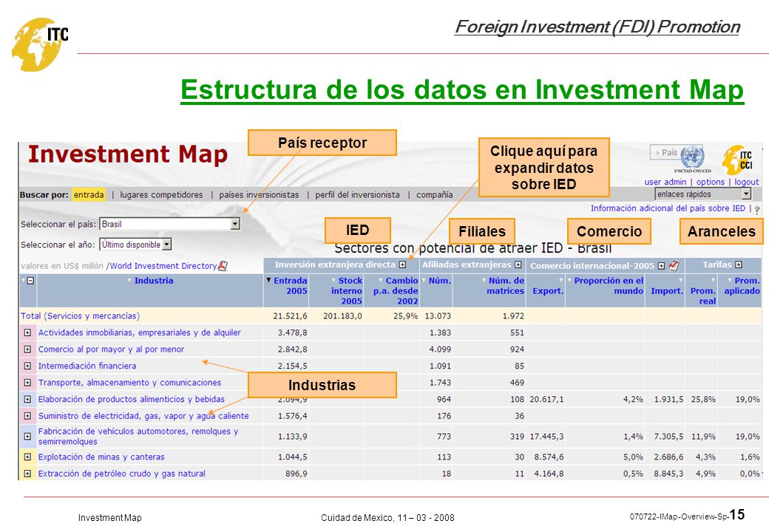Viewport: 769px width, 532px height.
Task: Open Actividades inmobiliarias, empresariales y de alquiler
Action: pyautogui.click(x=139, y=332)
